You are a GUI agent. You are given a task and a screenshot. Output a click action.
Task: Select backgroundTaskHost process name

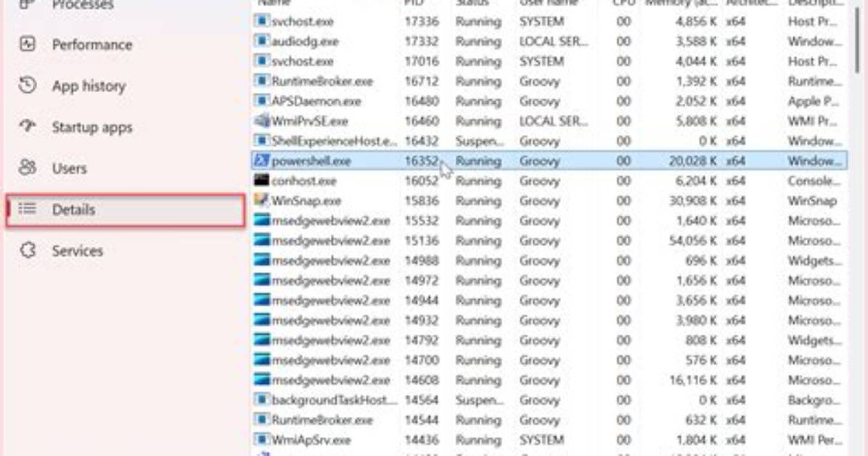pos(334,400)
